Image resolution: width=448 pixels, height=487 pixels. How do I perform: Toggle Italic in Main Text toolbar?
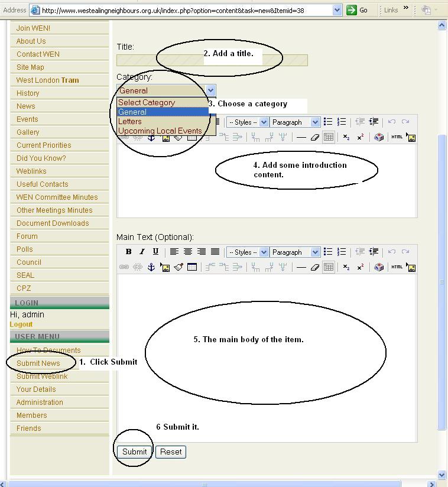(x=142, y=252)
